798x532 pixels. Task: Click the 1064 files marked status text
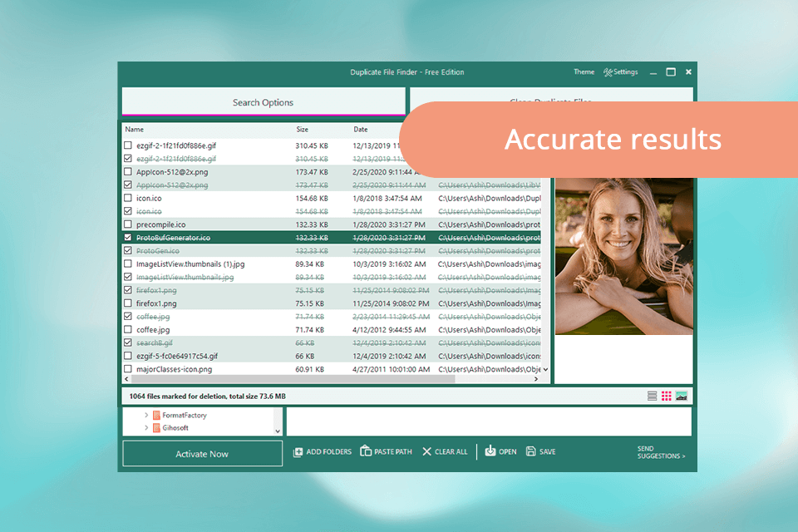click(x=207, y=396)
